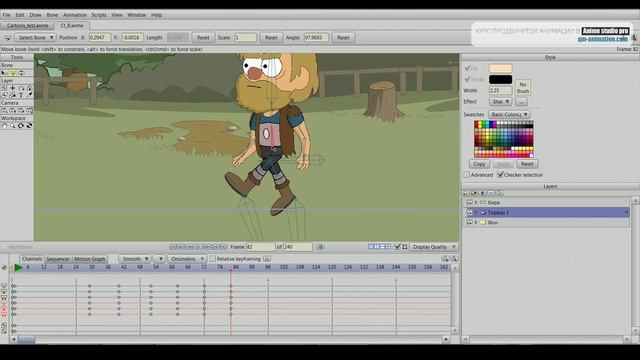Click the timeline zoom-in magnifier icon
The height and width of the screenshot is (360, 640).
pos(445,259)
